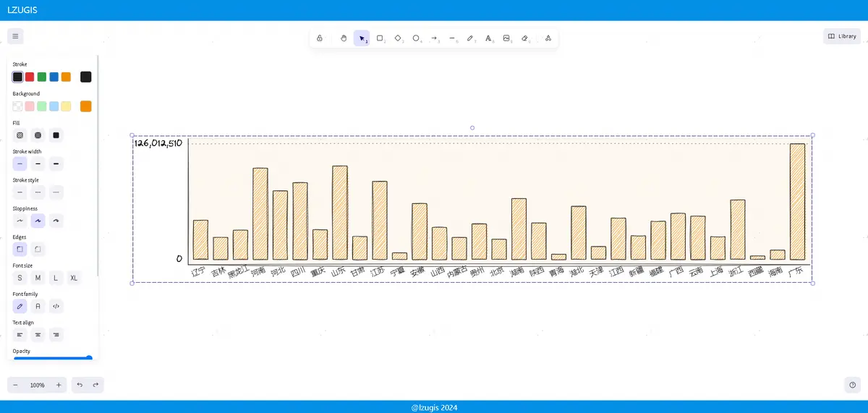The height and width of the screenshot is (413, 868).
Task: Zoom in with plus button
Action: pos(59,385)
